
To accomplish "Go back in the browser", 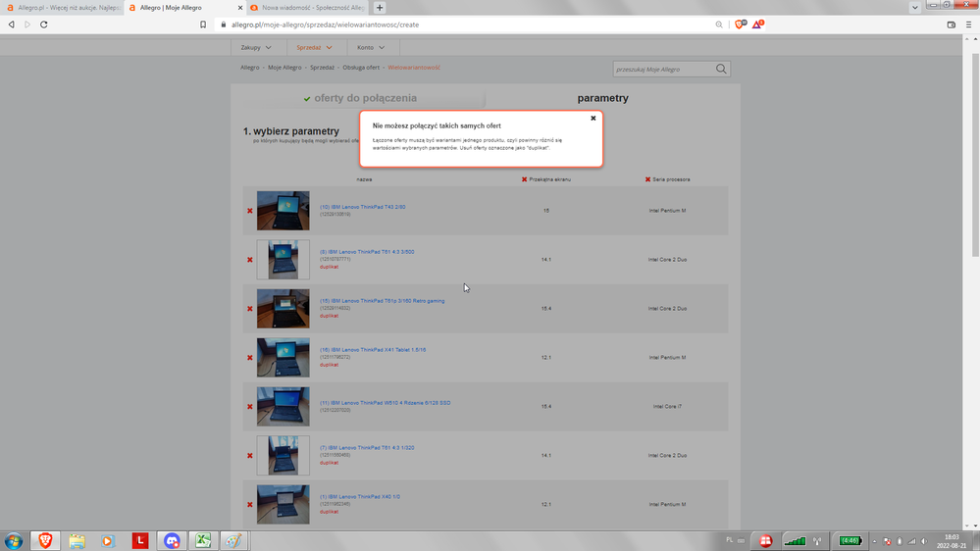I will pos(11,25).
